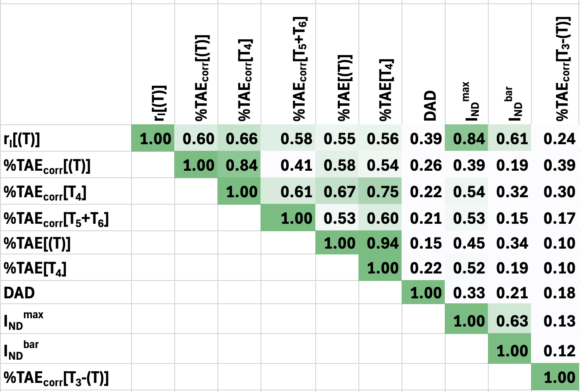Select the %TAE[T4] row label

(35, 268)
